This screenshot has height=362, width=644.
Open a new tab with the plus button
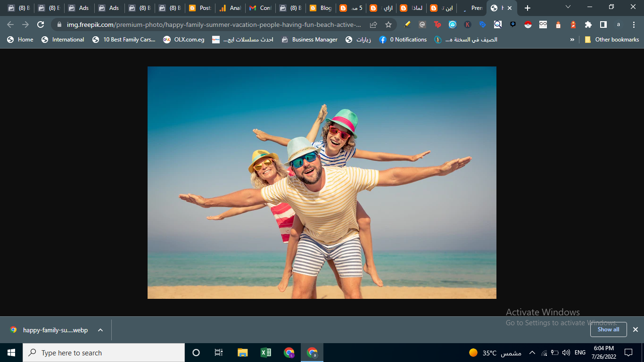(x=528, y=8)
